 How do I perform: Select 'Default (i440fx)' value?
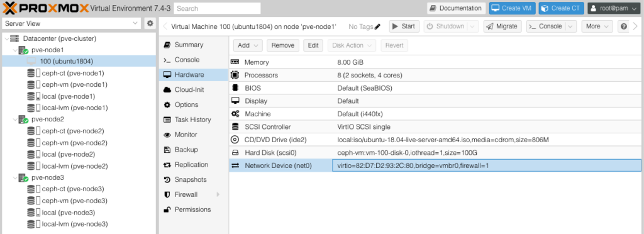[360, 114]
